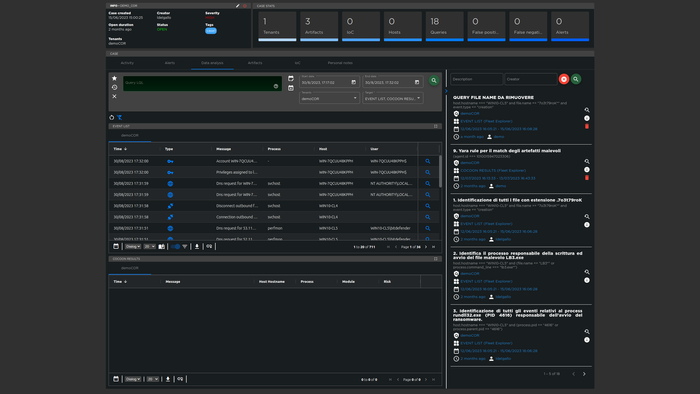The width and height of the screenshot is (700, 394).
Task: Open the Target dropdown with EVENT LIST
Action: click(393, 98)
